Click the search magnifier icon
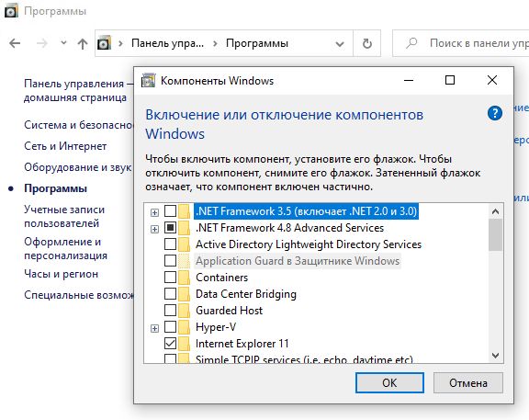This screenshot has height=420, width=529. pyautogui.click(x=411, y=43)
